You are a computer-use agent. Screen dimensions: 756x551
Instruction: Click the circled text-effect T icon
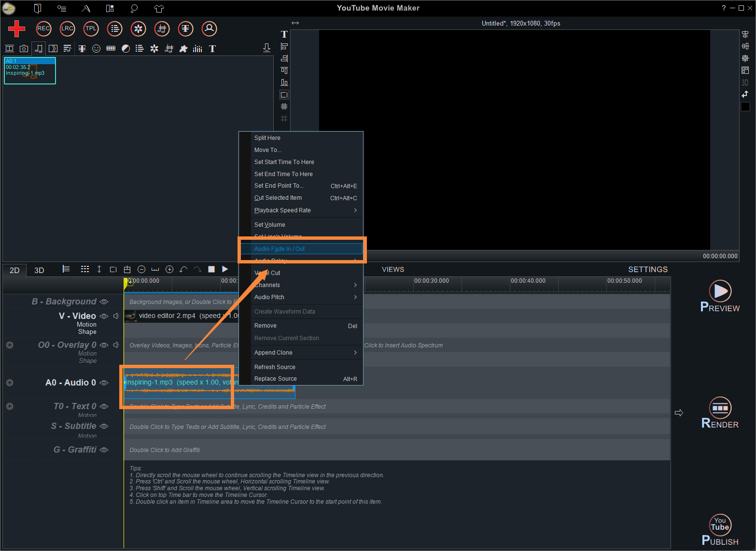click(185, 28)
